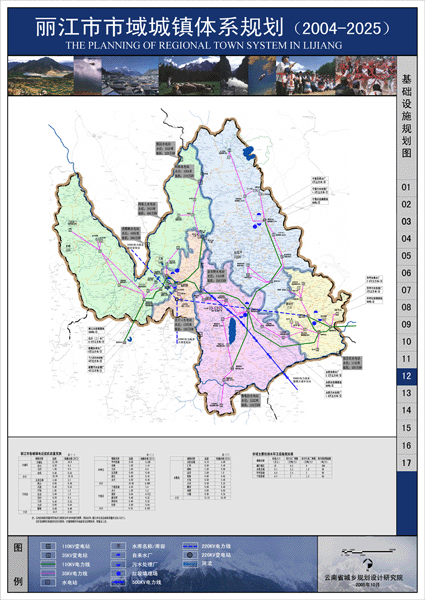Select the green 110KV电力线 line sample
Viewport: 425px width, 600px height.
coord(48,564)
